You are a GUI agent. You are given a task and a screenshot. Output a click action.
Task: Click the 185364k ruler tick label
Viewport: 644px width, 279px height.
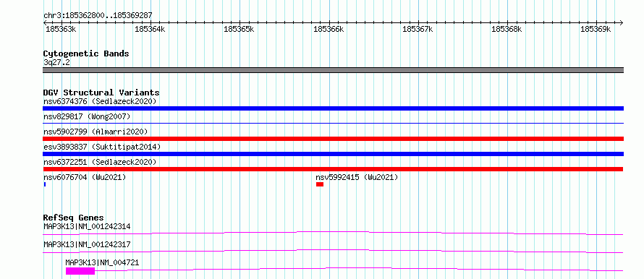pyautogui.click(x=150, y=29)
